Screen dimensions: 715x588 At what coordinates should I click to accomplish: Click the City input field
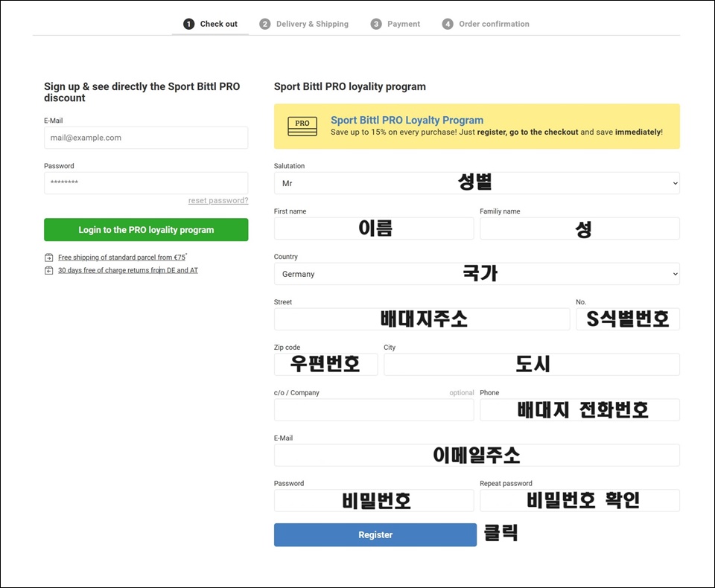click(x=532, y=364)
